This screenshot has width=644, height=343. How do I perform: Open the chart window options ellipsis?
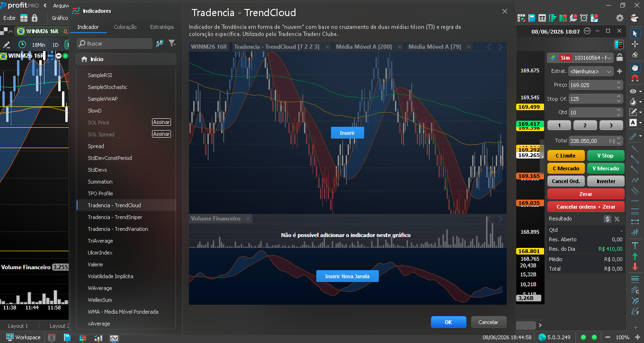(588, 31)
